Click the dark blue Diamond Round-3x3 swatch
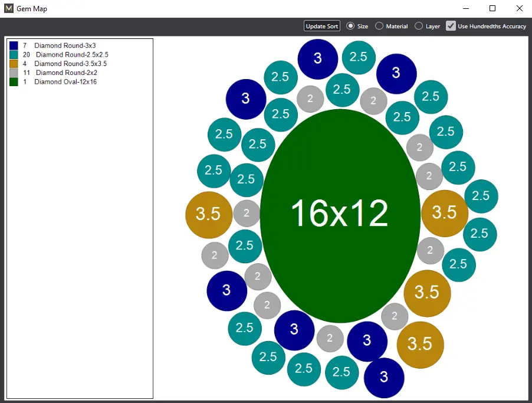Image resolution: width=532 pixels, height=403 pixels. pyautogui.click(x=14, y=45)
